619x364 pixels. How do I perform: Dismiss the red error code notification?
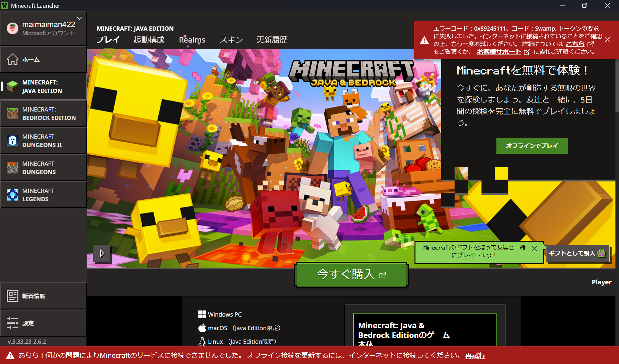(x=608, y=39)
